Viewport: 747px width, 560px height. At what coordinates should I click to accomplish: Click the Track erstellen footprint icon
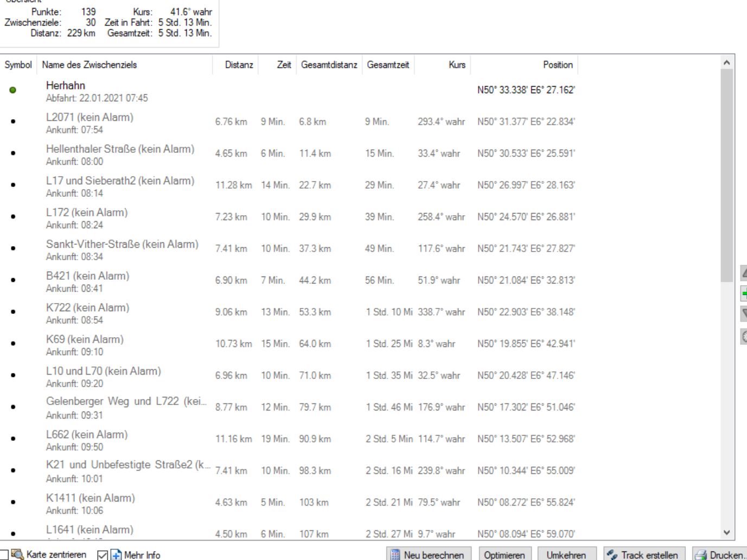pyautogui.click(x=612, y=555)
